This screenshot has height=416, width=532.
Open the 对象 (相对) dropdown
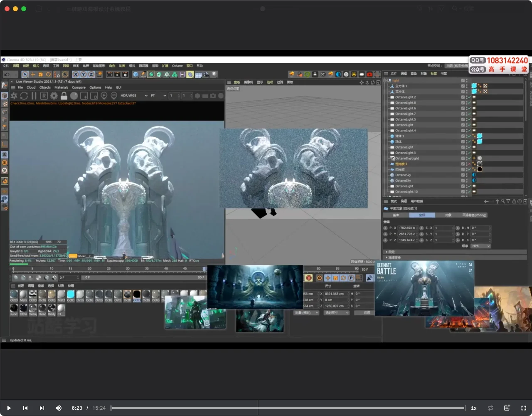pos(306,312)
